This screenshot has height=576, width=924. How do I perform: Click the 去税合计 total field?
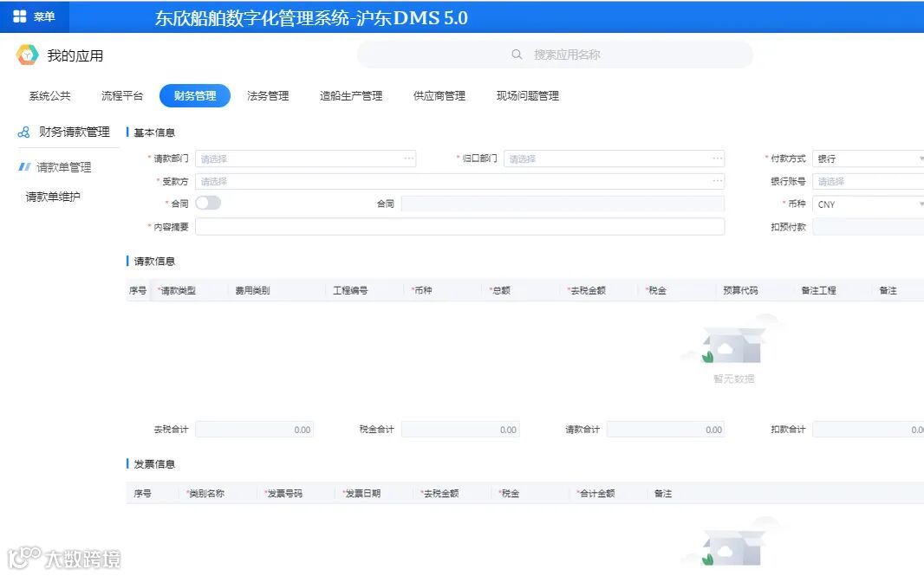254,430
